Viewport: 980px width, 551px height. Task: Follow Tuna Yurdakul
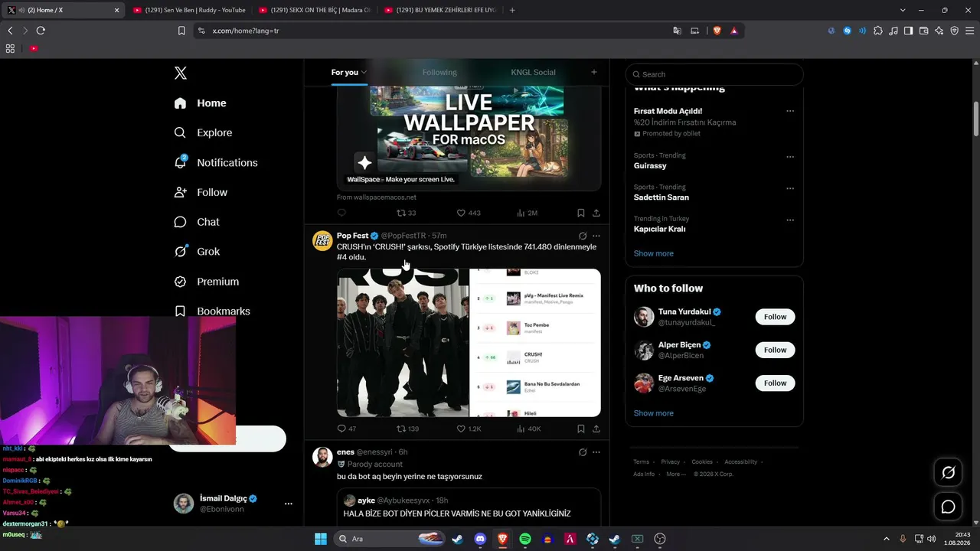tap(775, 317)
